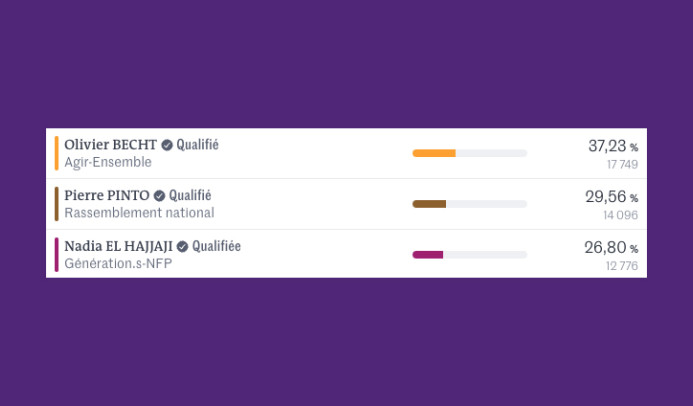Image resolution: width=693 pixels, height=406 pixels.
Task: Click the 29,56 % score
Action: point(611,197)
